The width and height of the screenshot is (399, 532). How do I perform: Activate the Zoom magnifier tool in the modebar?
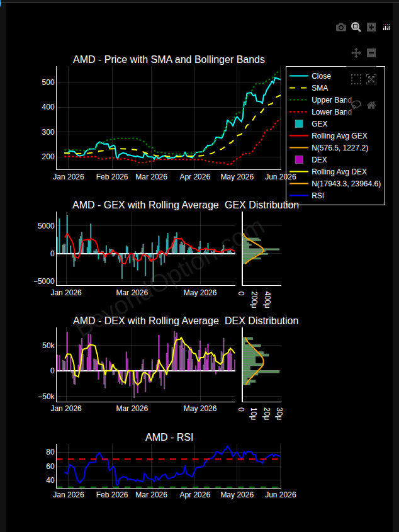pyautogui.click(x=356, y=27)
